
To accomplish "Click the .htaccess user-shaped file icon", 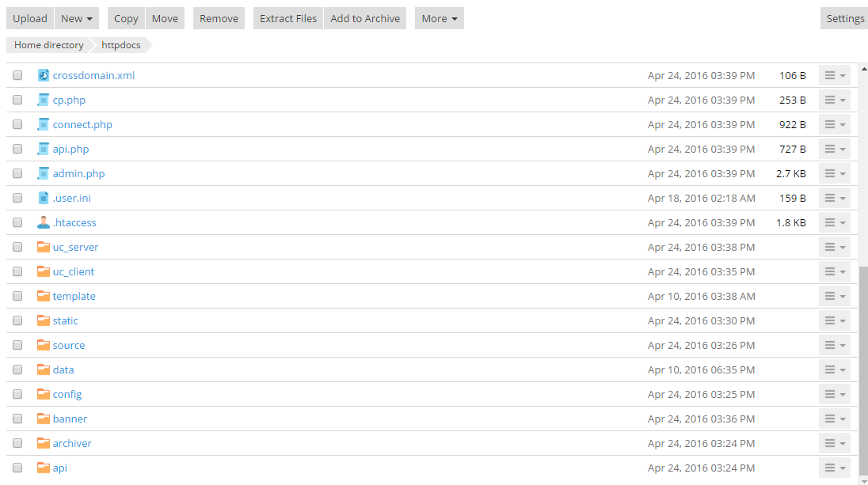I will (x=44, y=223).
